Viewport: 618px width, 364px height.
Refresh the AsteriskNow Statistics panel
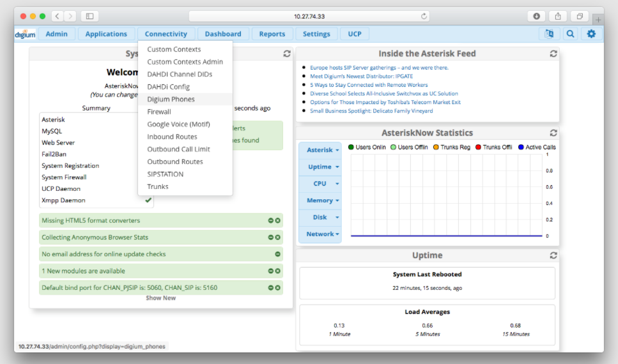(553, 133)
